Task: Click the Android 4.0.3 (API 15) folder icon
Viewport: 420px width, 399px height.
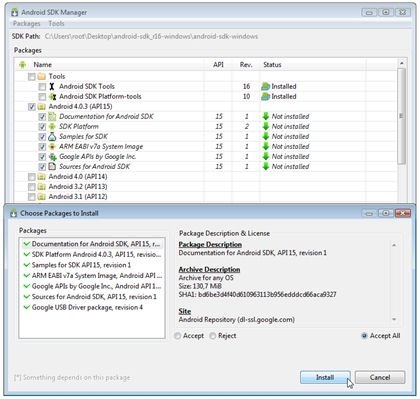Action: pos(42,107)
